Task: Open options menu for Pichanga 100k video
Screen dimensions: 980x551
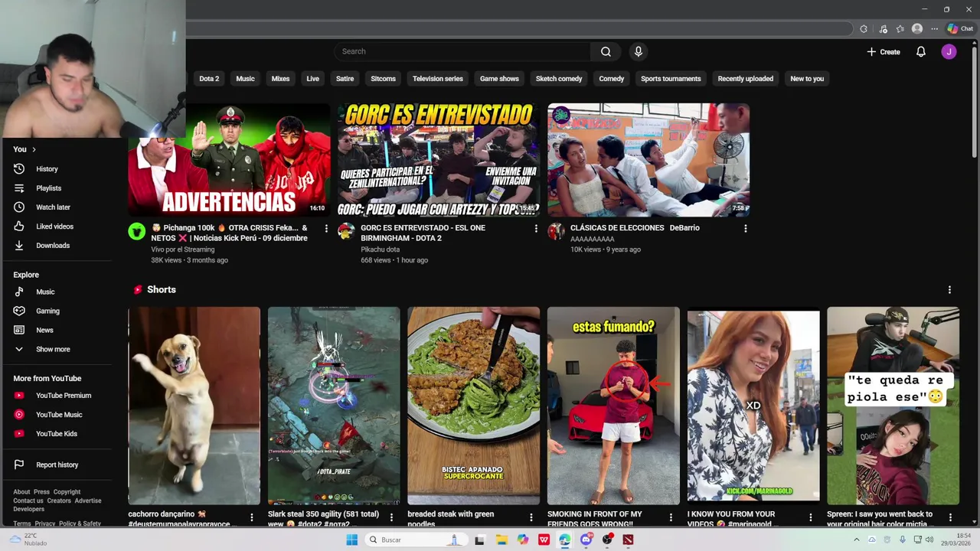Action: (x=326, y=228)
